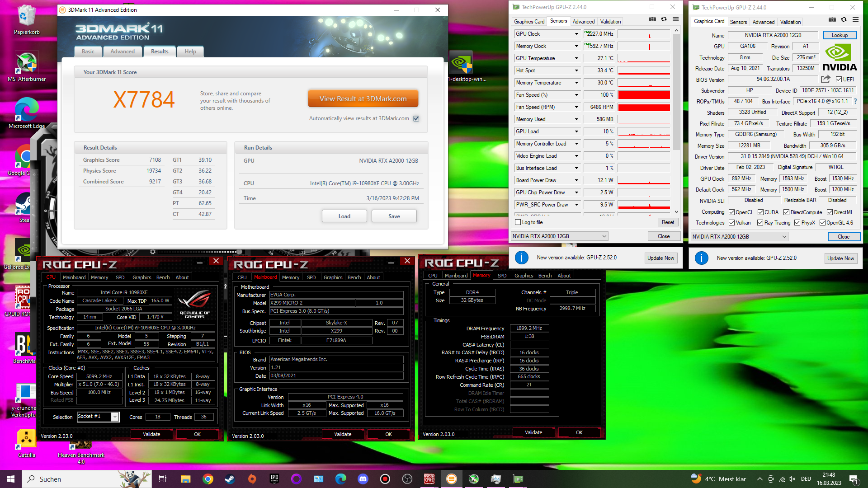The width and height of the screenshot is (868, 488).
Task: Click the volume muted icon in system tray
Action: (x=792, y=479)
